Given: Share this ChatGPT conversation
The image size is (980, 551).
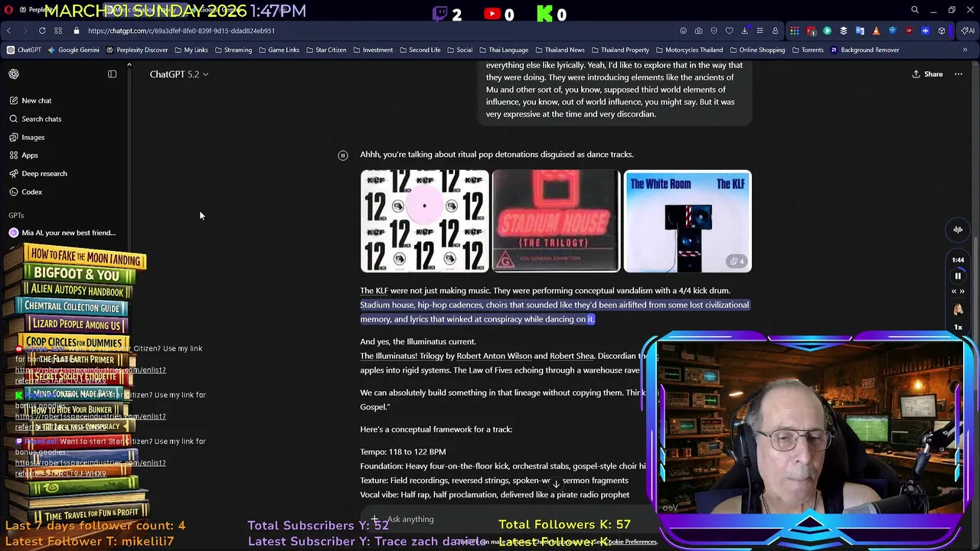Looking at the screenshot, I should [927, 74].
